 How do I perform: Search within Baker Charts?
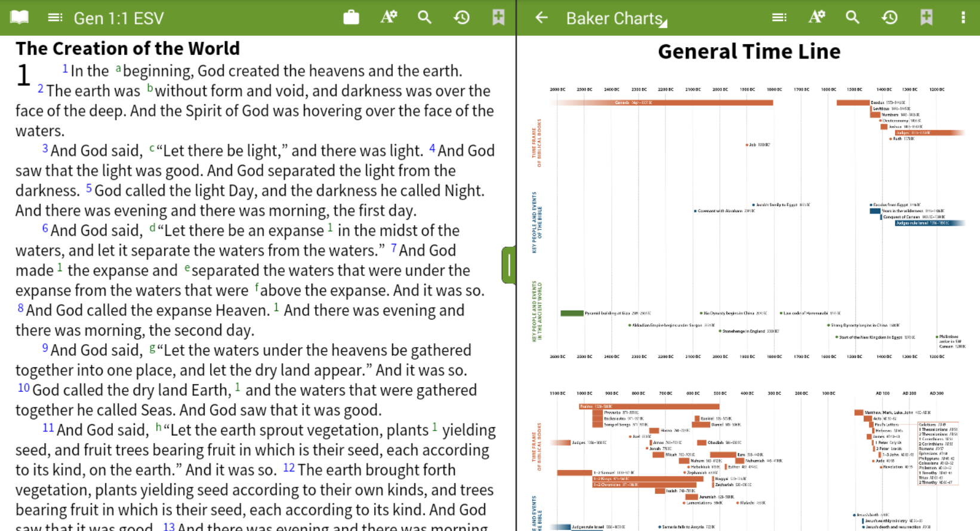pyautogui.click(x=852, y=17)
